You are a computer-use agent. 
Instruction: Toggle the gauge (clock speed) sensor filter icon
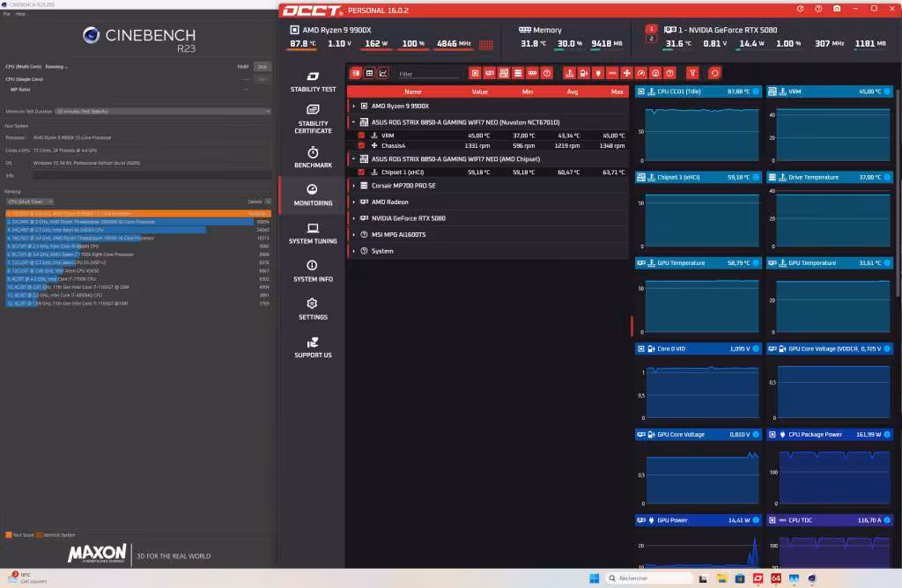641,73
